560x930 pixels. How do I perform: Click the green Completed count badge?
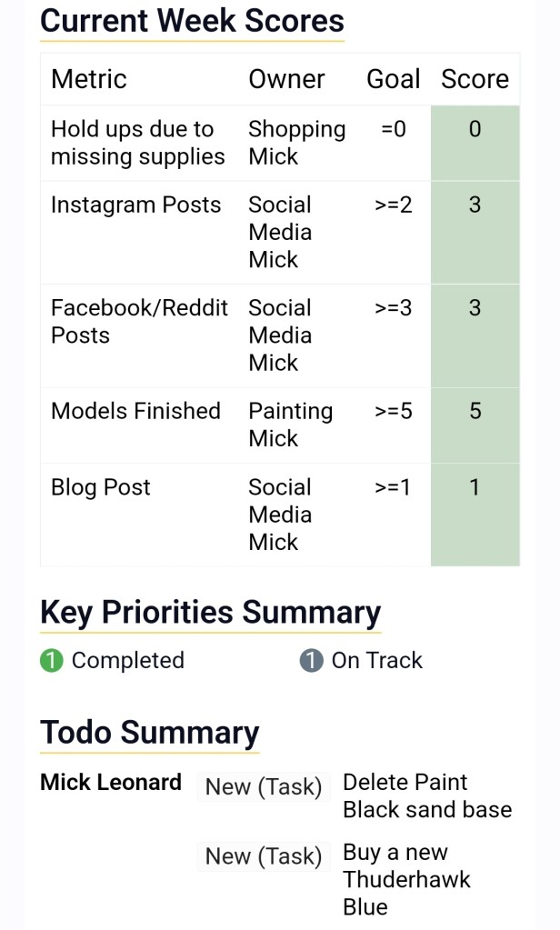(52, 661)
